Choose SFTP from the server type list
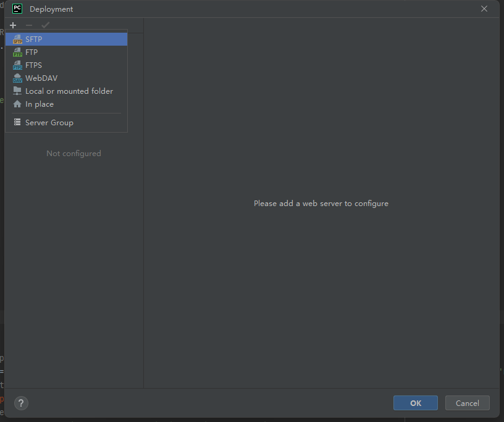The height and width of the screenshot is (422, 504). (67, 39)
